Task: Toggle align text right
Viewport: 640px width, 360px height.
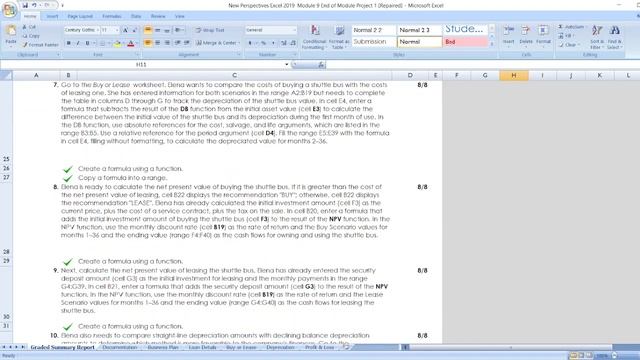Action: tap(167, 43)
